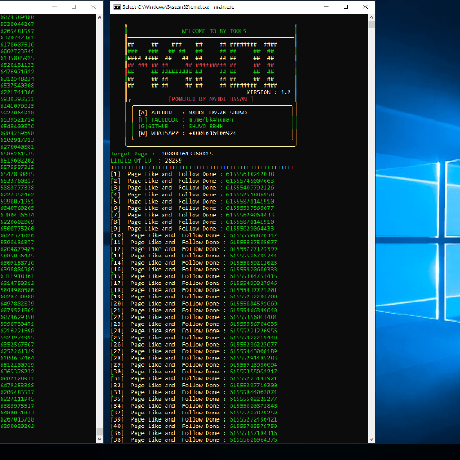460x460 pixels.
Task: Click row [2] Page Like and Follow Done
Action: [193, 181]
